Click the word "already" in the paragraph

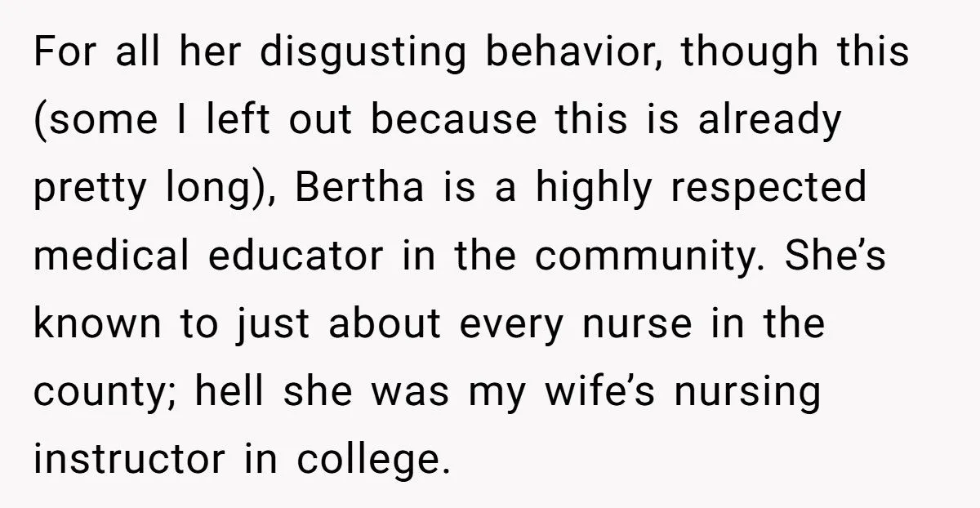[768, 122]
